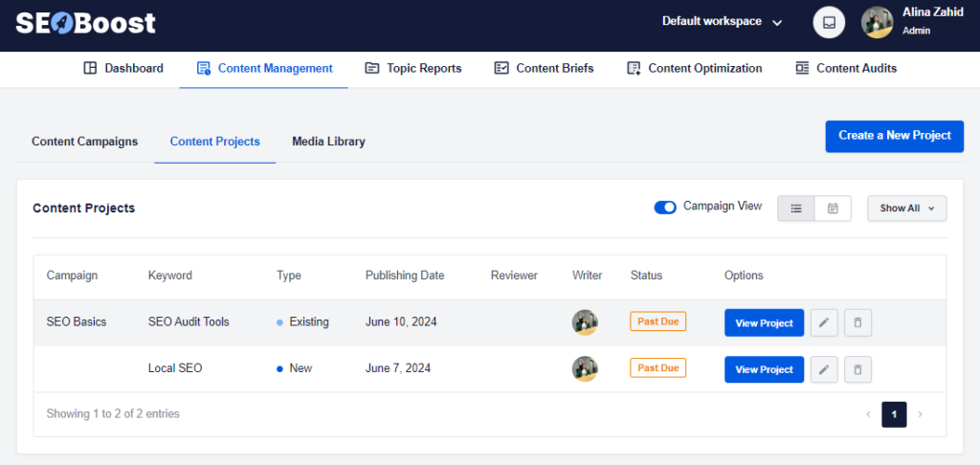The height and width of the screenshot is (465, 980).
Task: Click Past Due badge for SEO Audit Tools
Action: pos(658,321)
